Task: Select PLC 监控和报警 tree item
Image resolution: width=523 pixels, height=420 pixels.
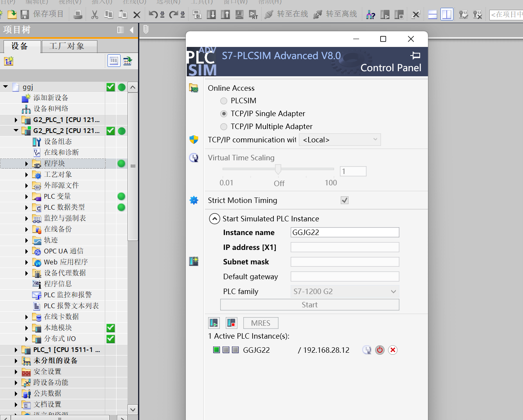Action: [68, 295]
